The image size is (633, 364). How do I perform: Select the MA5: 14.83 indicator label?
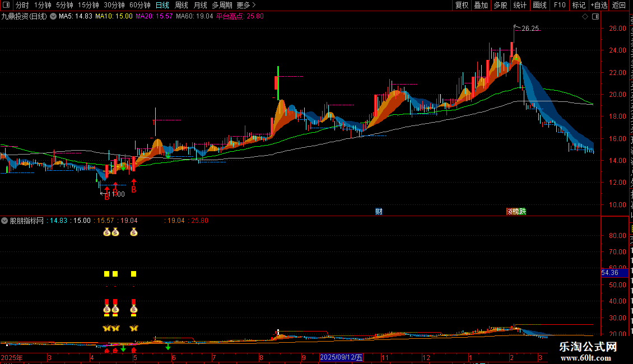[x=76, y=17]
